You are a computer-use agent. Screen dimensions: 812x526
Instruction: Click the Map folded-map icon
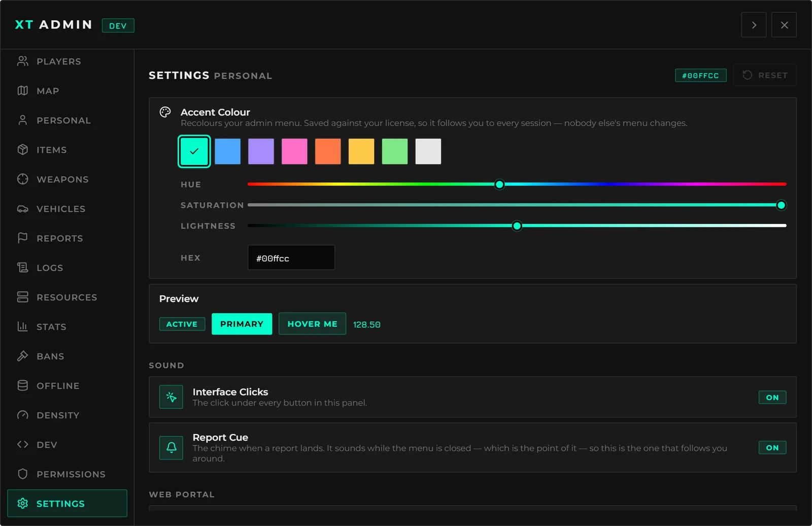click(x=23, y=91)
